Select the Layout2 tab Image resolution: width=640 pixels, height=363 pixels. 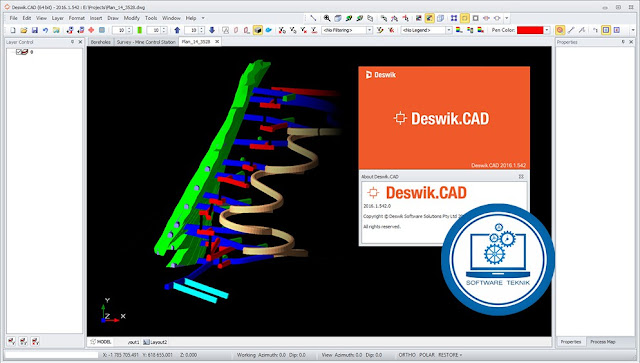[x=155, y=342]
